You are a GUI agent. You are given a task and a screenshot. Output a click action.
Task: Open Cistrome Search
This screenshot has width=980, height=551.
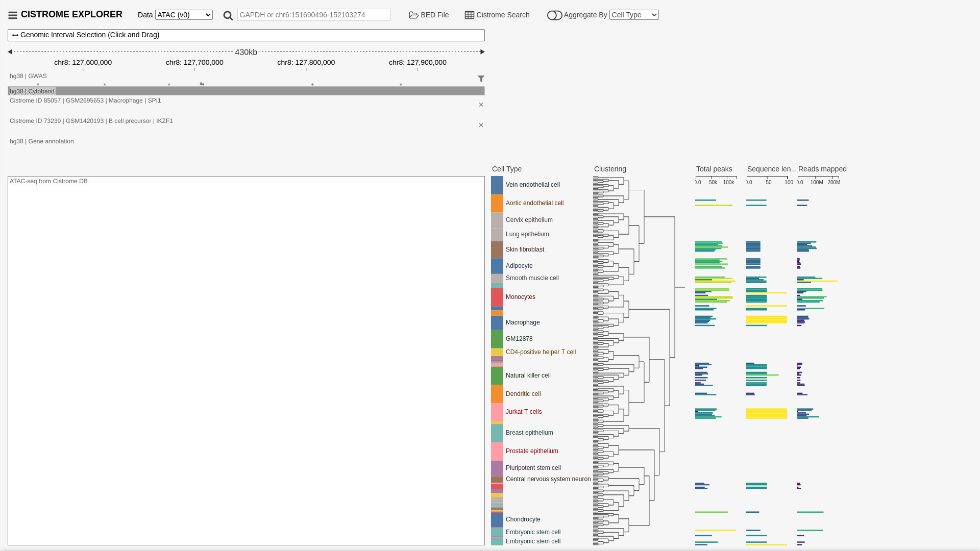coord(497,15)
